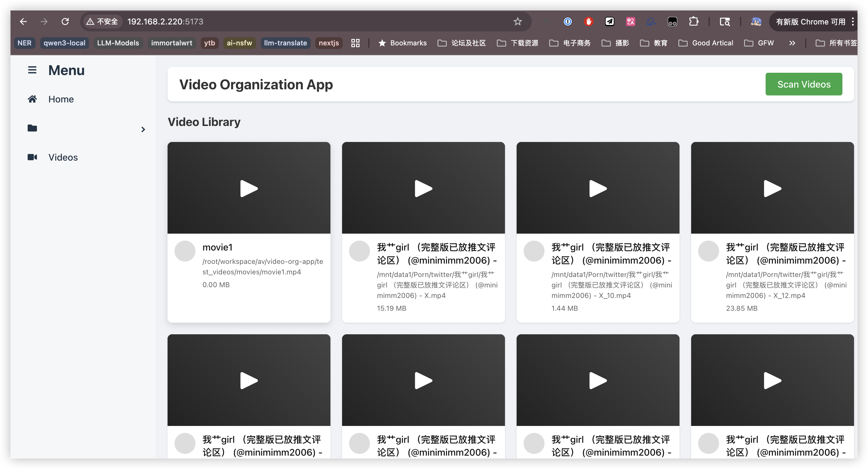868x469 pixels.
Task: Click the Home house icon in sidebar
Action: coord(32,99)
